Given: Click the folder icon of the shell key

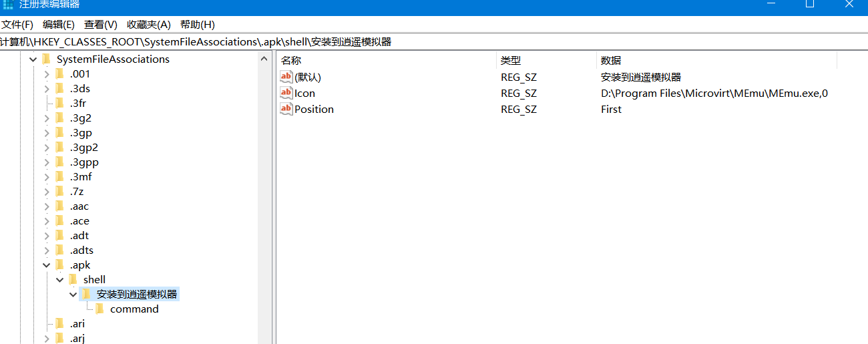Looking at the screenshot, I should [x=73, y=279].
